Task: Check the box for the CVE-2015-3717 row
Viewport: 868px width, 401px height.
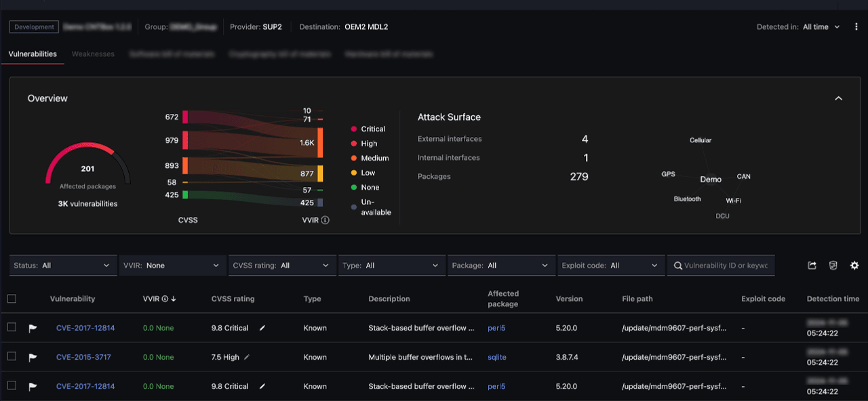Action: point(12,356)
